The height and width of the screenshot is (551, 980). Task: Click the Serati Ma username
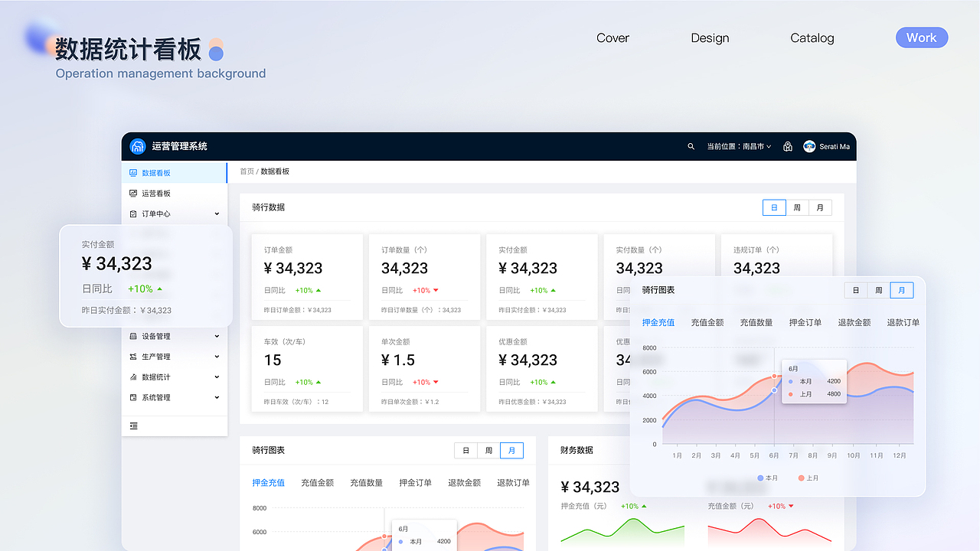835,146
